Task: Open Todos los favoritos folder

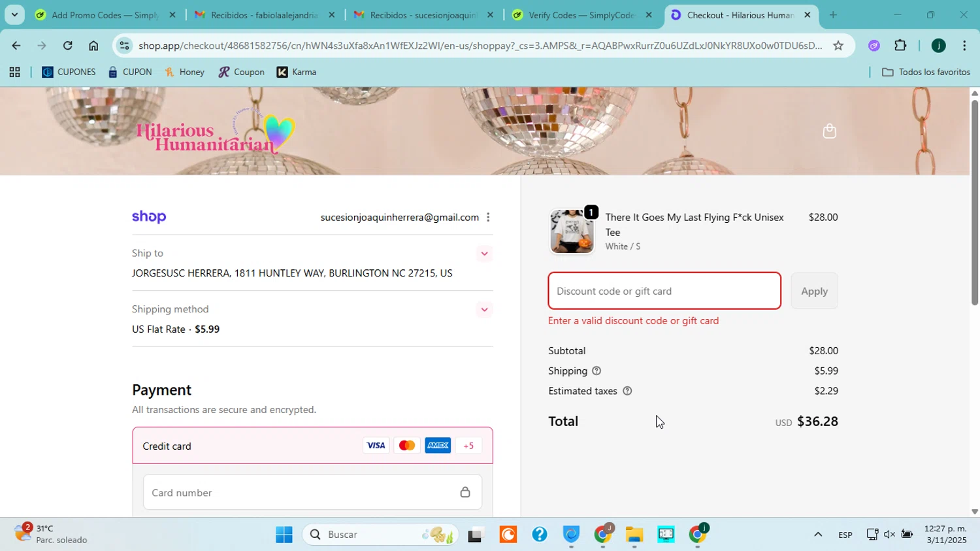Action: (926, 73)
